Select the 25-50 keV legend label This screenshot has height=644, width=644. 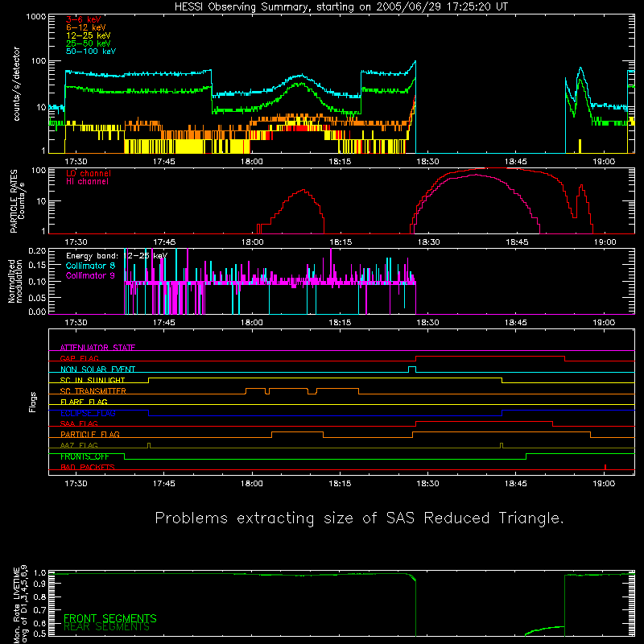pos(89,43)
